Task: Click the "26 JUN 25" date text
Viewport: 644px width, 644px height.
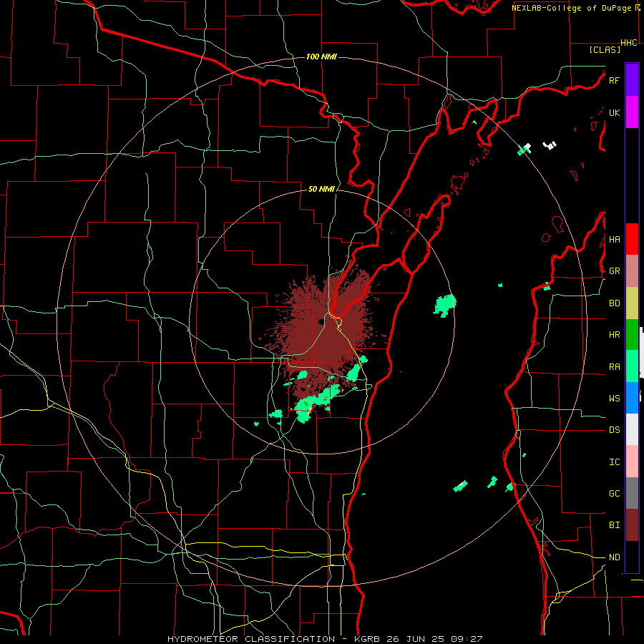Action: pos(416,639)
